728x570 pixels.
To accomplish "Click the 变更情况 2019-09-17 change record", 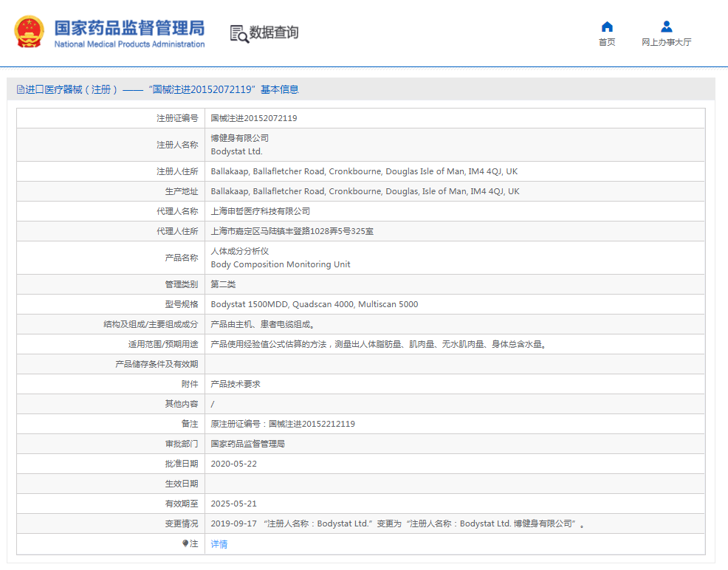I will pyautogui.click(x=397, y=523).
